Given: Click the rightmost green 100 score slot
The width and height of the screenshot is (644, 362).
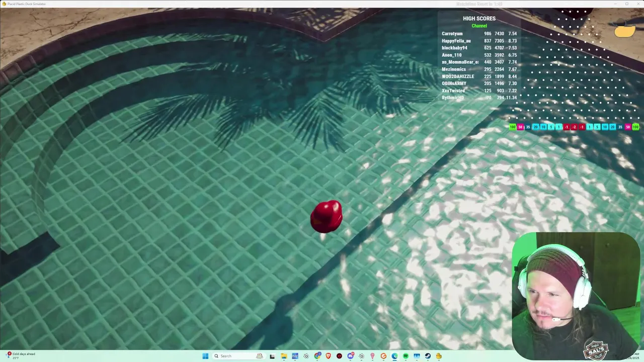Looking at the screenshot, I should (x=635, y=127).
